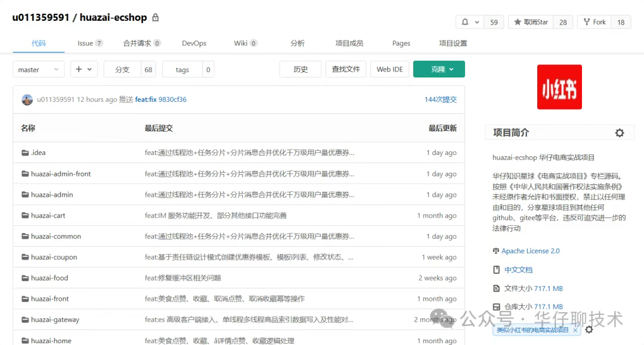This screenshot has height=345, width=644.
Task: Open the huazai-gateway folder
Action: 55,319
